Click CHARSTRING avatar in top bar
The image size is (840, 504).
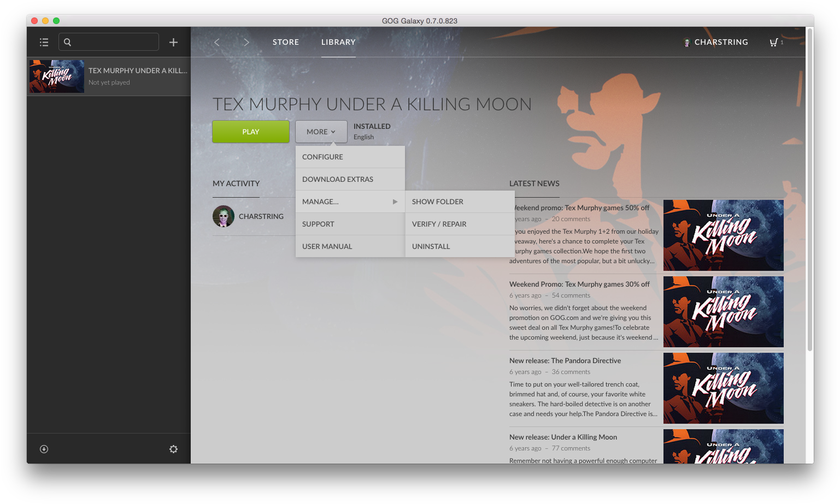[x=687, y=42]
